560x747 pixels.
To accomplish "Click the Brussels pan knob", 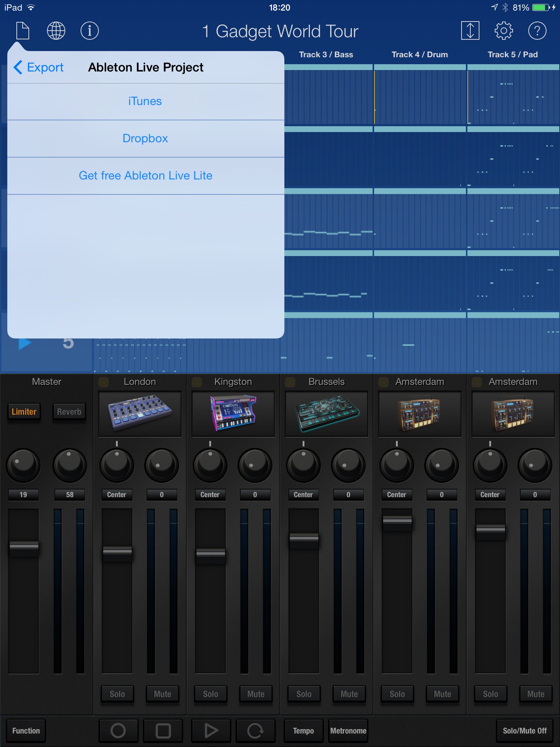I will 303,465.
